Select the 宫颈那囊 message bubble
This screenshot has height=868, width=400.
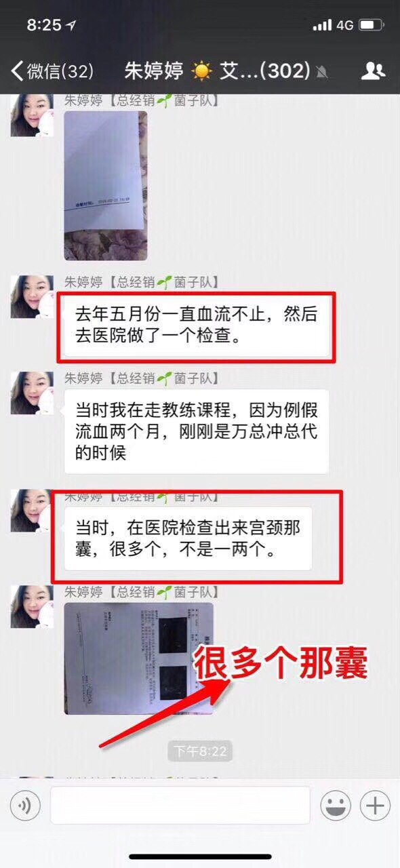click(x=188, y=538)
